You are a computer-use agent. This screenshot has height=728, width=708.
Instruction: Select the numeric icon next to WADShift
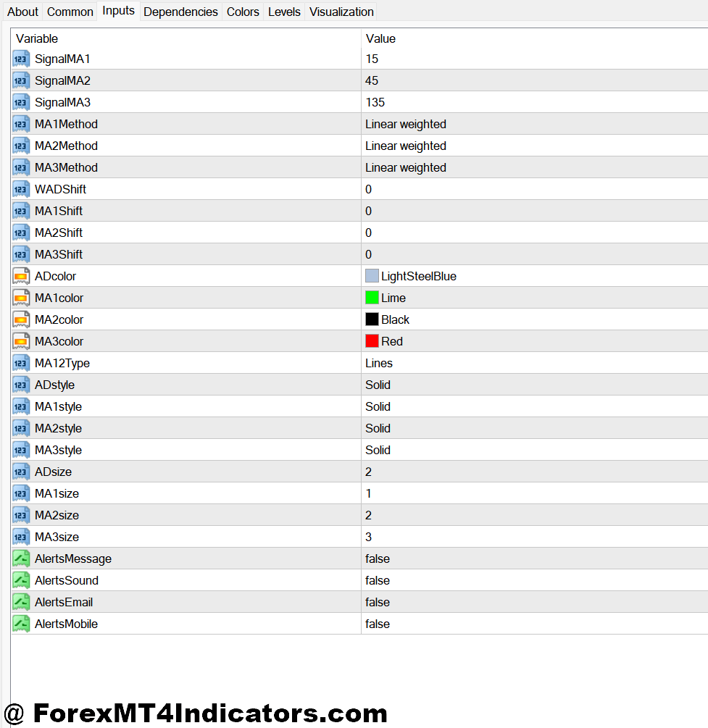(x=21, y=189)
